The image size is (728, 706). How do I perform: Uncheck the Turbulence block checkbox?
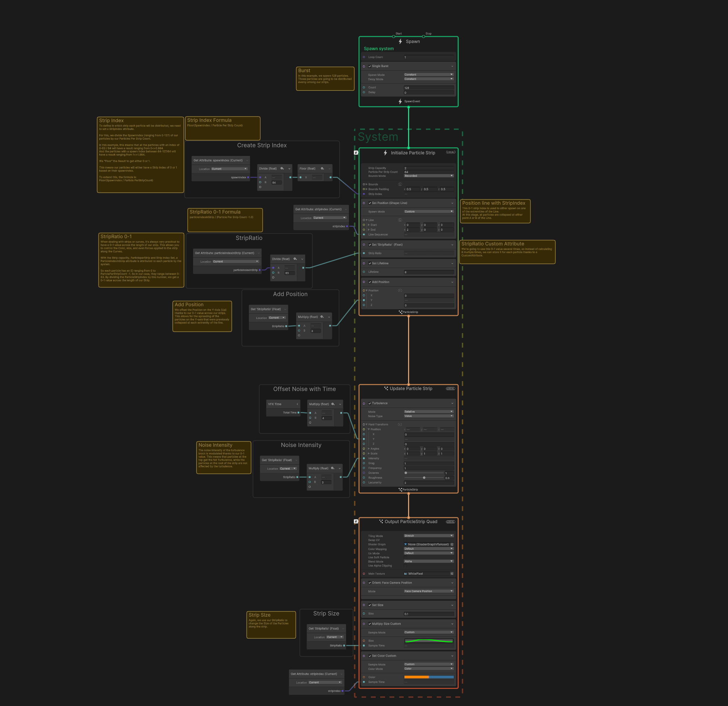point(370,403)
